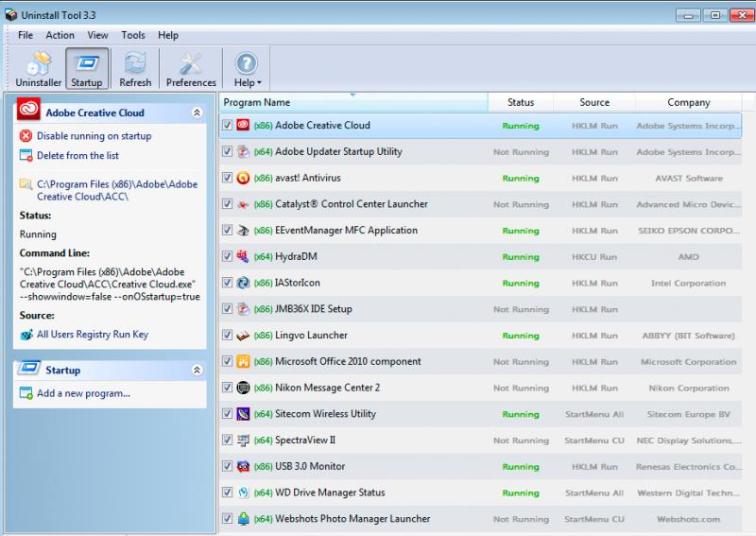Sort the list by Source column
Screen dimensions: 756x536
pyautogui.click(x=594, y=102)
